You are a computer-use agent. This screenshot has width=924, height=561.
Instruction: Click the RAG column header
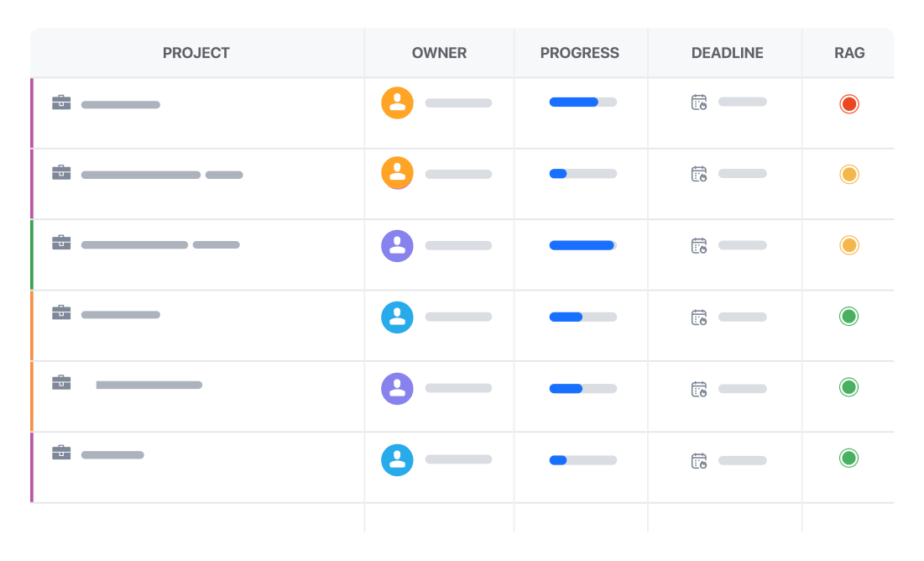(850, 53)
